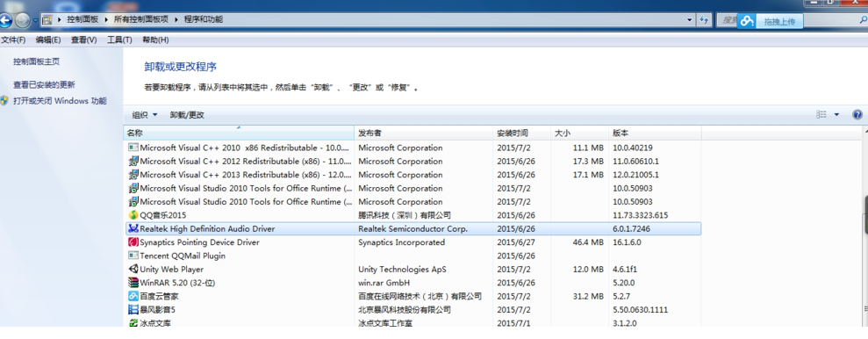Click the 暴风影音5 program icon
This screenshot has height=339, width=868.
pyautogui.click(x=133, y=310)
